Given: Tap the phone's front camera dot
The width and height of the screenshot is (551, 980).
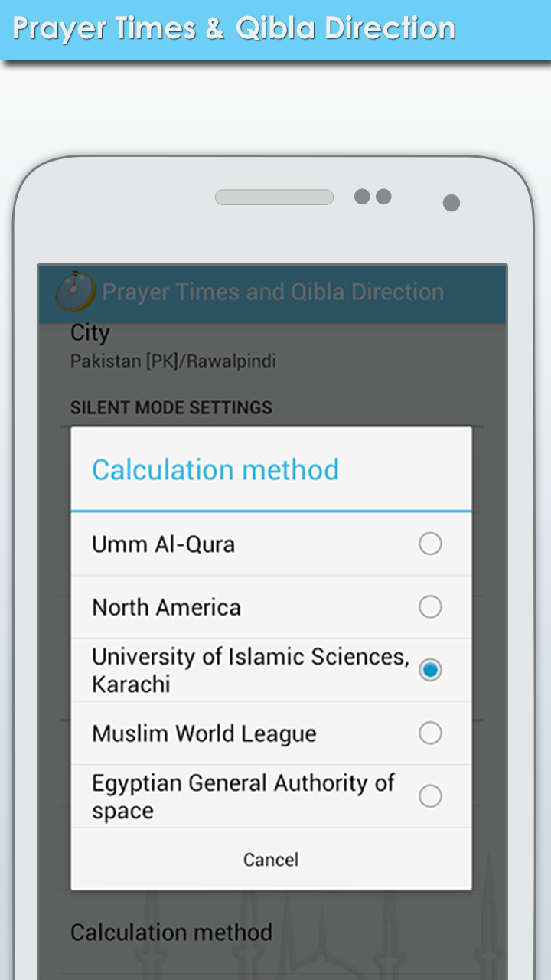Looking at the screenshot, I should click(x=452, y=203).
